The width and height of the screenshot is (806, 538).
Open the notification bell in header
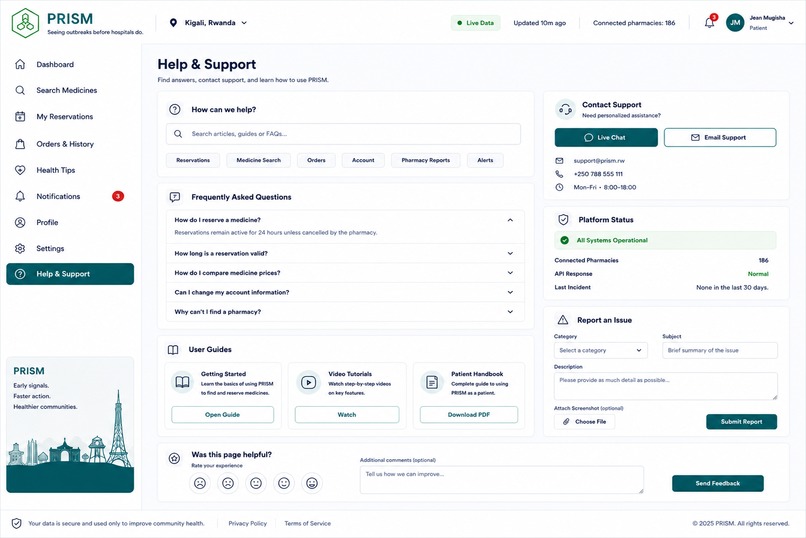[709, 23]
